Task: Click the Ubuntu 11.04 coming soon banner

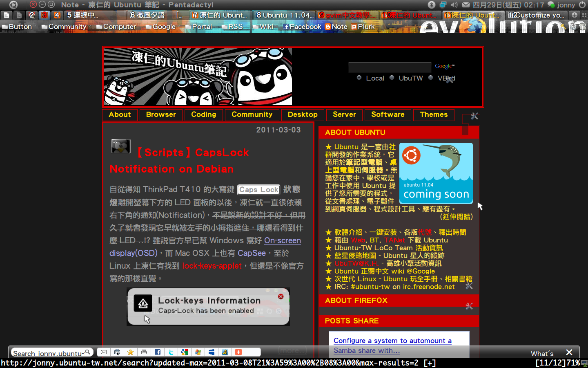Action: [436, 173]
